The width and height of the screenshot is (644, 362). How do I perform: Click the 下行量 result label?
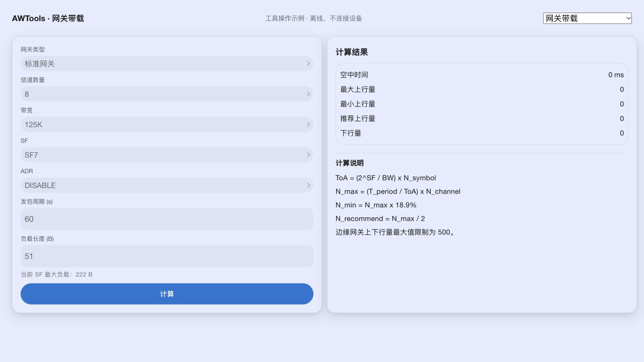tap(351, 133)
